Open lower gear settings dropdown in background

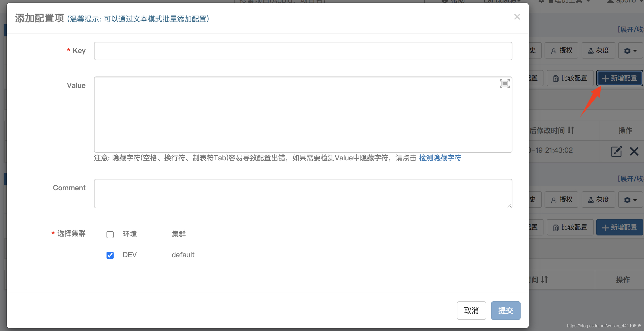click(x=630, y=200)
